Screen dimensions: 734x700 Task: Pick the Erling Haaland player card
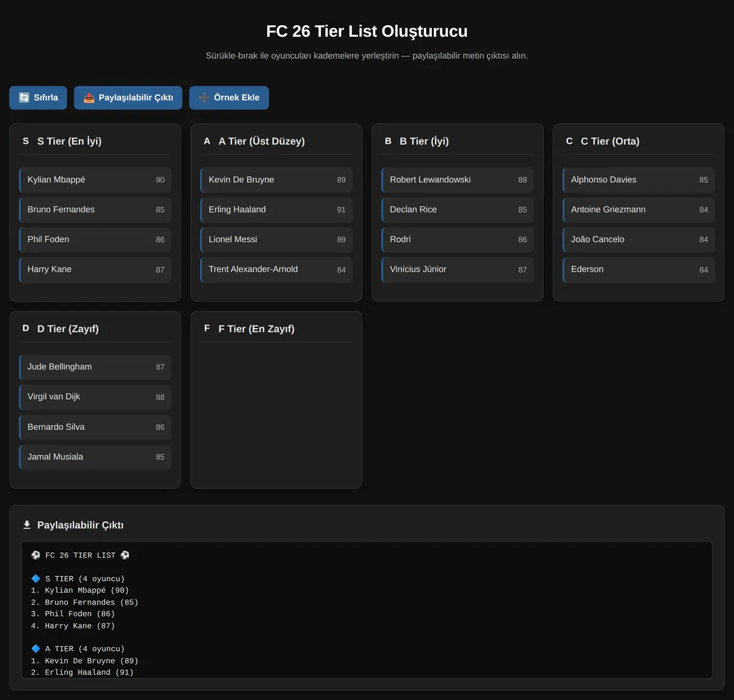276,210
